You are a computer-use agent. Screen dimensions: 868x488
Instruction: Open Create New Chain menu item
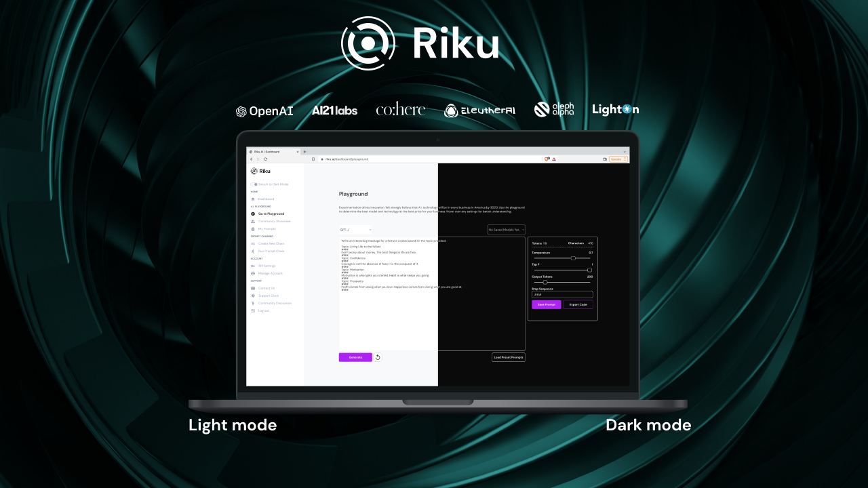tap(271, 244)
